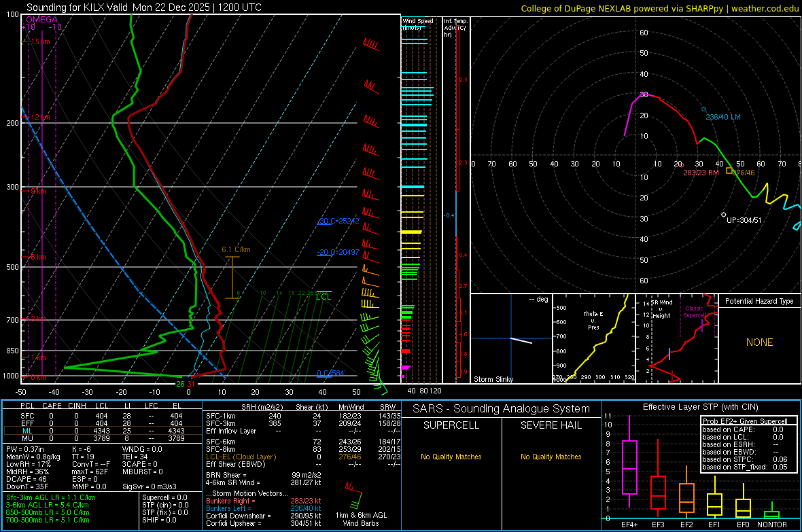Click the sounding title for KILX
802x532 pixels.
[143, 7]
